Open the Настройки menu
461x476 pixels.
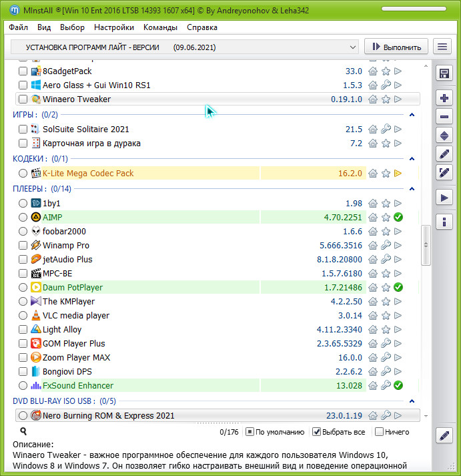pos(114,27)
